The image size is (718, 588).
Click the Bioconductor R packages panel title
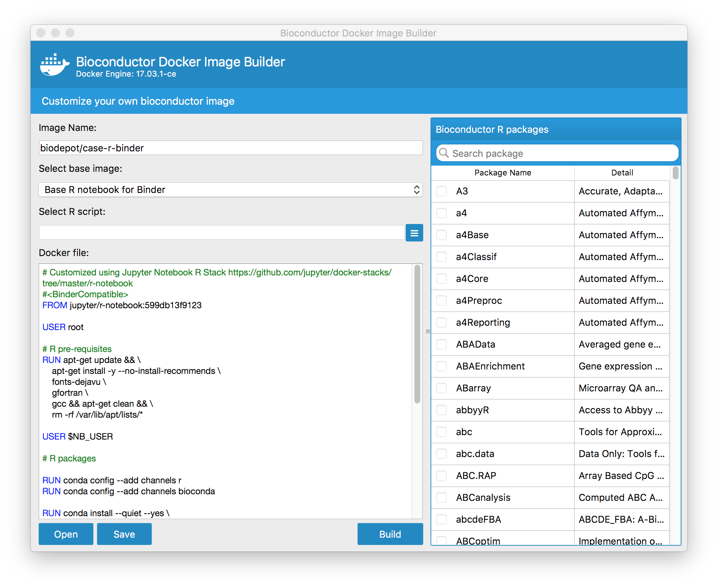pos(491,129)
